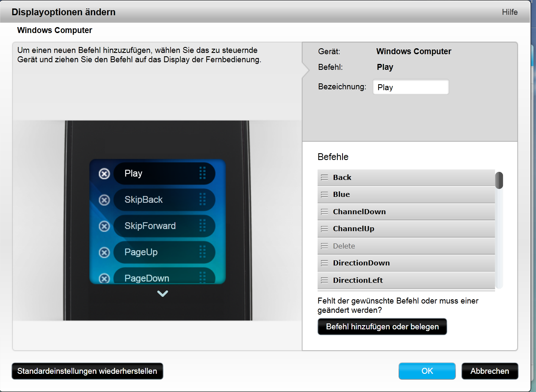Open the Hilfe link
Screen dimensions: 536x392
pos(510,12)
